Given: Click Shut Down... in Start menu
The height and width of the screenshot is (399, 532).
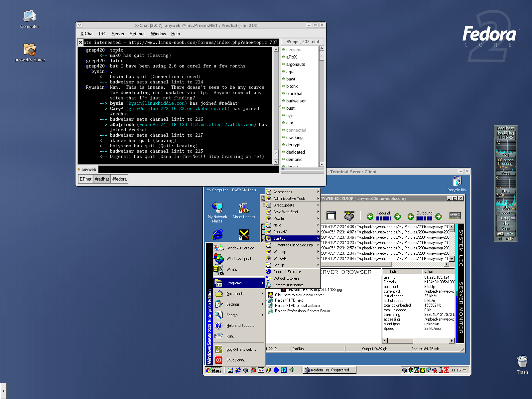Looking at the screenshot, I should pyautogui.click(x=239, y=360).
